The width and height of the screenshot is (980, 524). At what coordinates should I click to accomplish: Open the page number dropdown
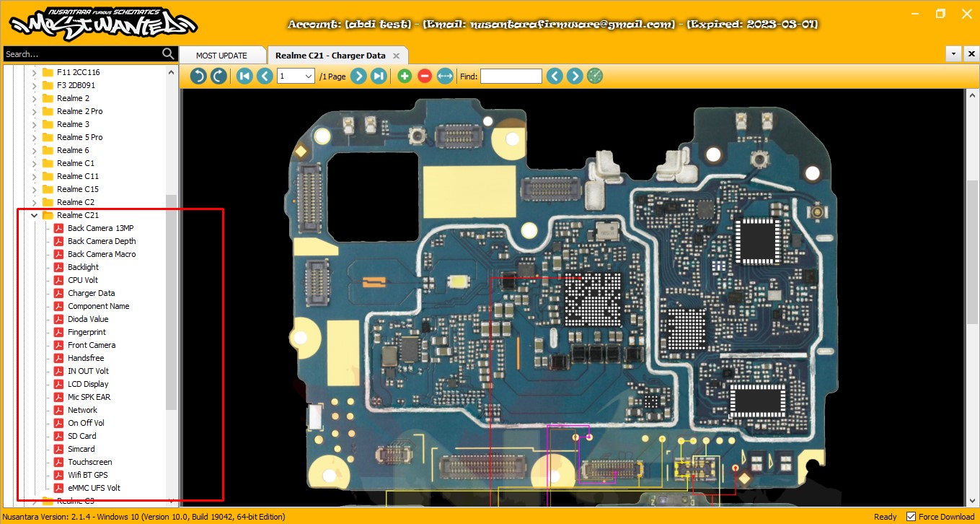tap(309, 76)
